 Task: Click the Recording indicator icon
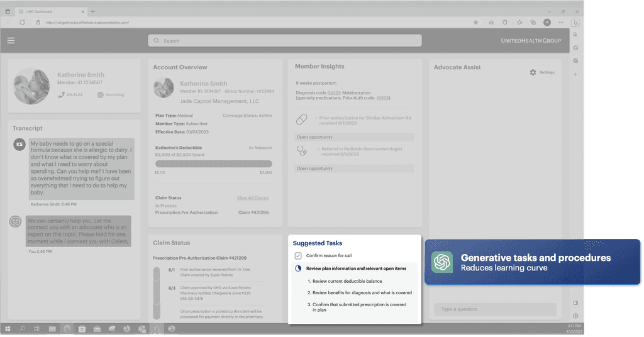(100, 95)
